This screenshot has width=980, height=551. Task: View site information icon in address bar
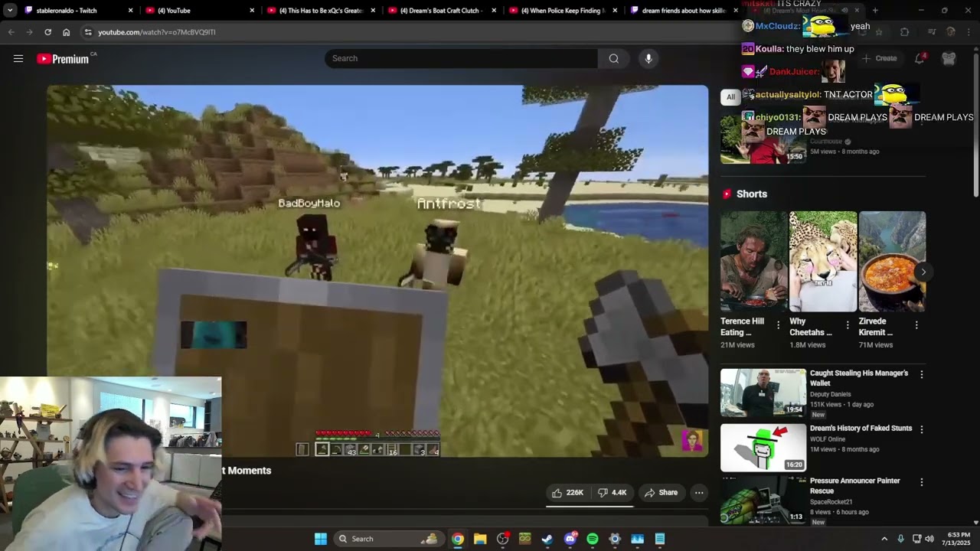[88, 32]
